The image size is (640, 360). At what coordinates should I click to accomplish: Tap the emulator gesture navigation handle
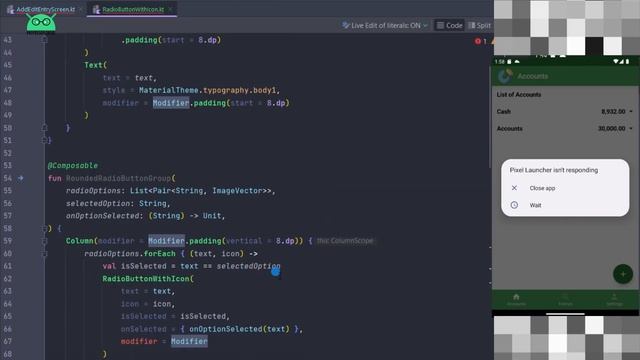(565, 314)
